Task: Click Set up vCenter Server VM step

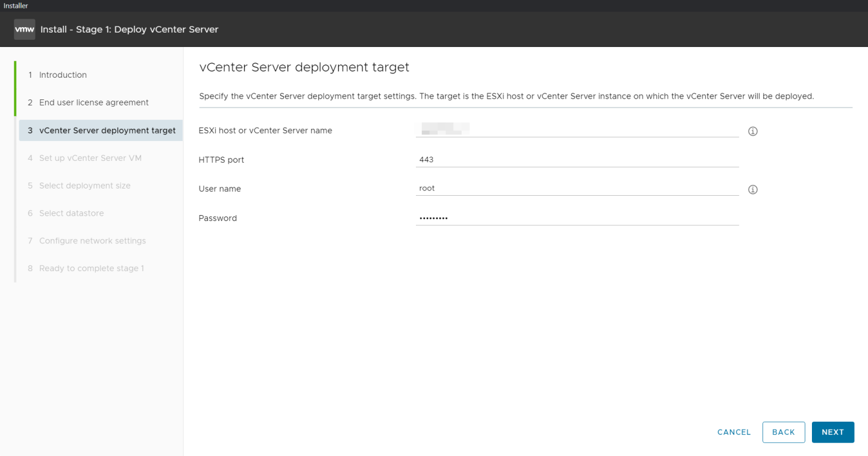Action: [90, 158]
